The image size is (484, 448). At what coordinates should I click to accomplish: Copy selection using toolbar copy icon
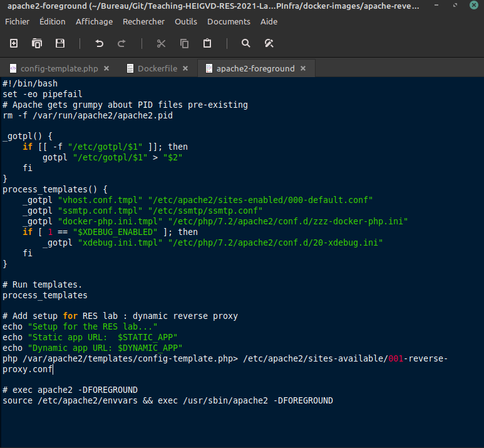(184, 43)
